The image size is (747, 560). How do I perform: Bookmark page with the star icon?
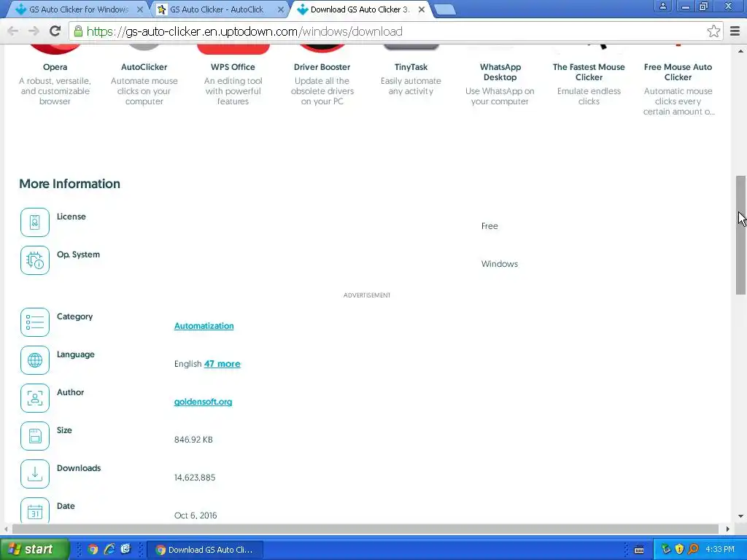pos(713,31)
